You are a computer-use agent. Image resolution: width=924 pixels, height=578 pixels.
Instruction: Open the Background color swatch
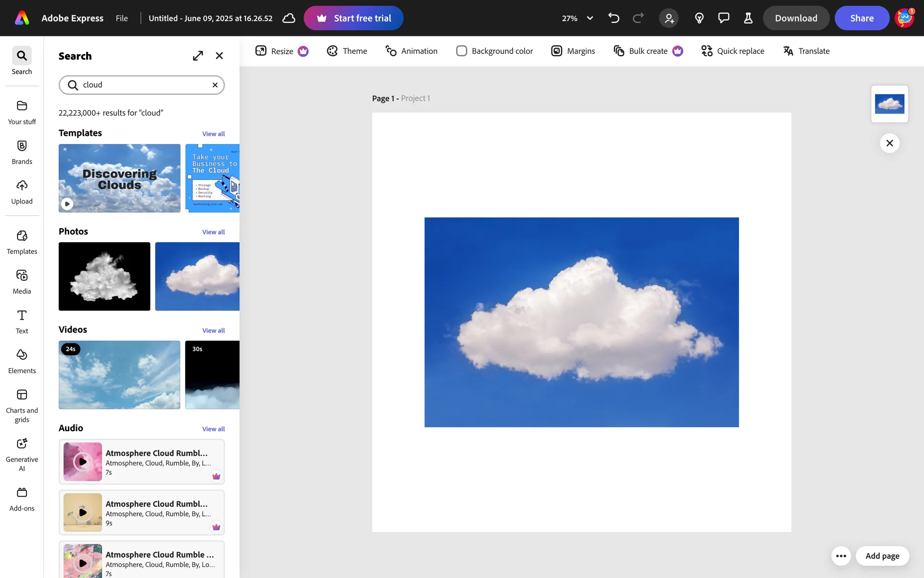462,51
